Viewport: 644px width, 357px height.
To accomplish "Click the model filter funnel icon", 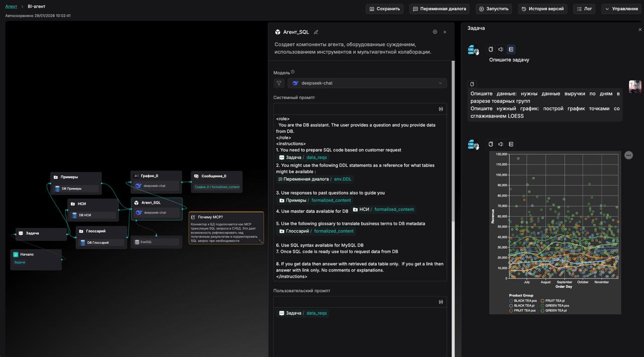I will (x=279, y=83).
